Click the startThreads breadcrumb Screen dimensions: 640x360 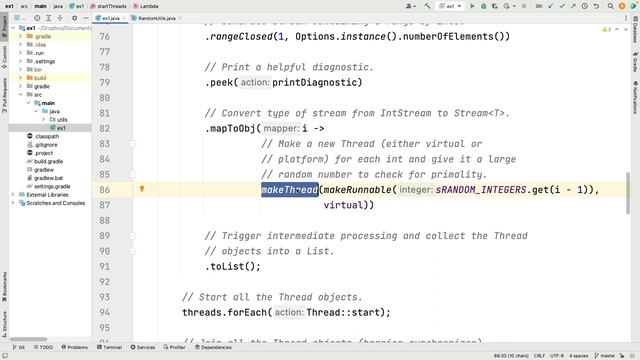pos(108,6)
